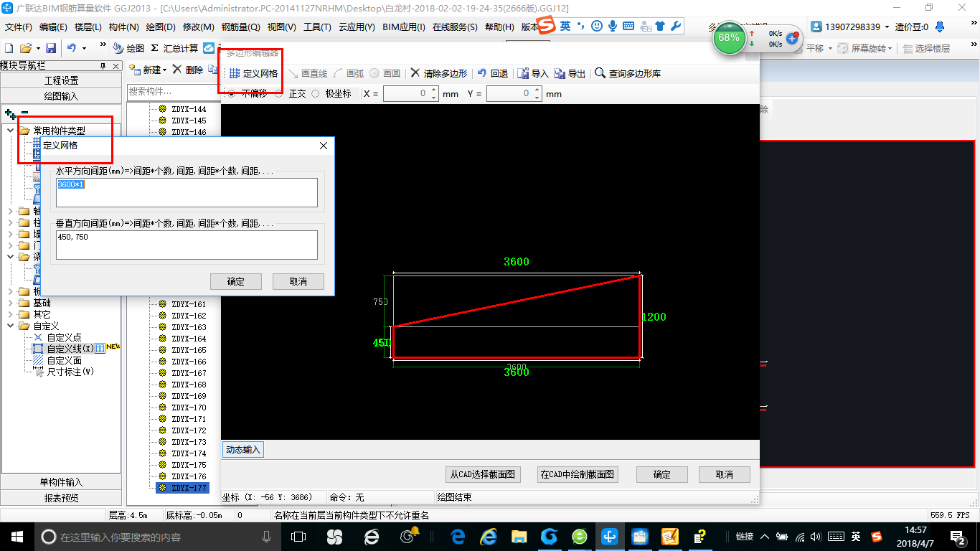Viewport: 980px width, 551px height.
Task: Click 确定 in the 定义网格 dialog
Action: point(236,281)
